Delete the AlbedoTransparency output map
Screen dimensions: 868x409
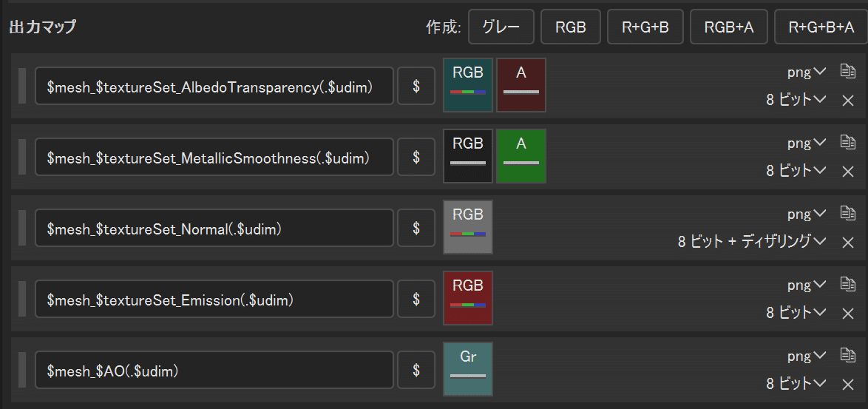tap(847, 101)
